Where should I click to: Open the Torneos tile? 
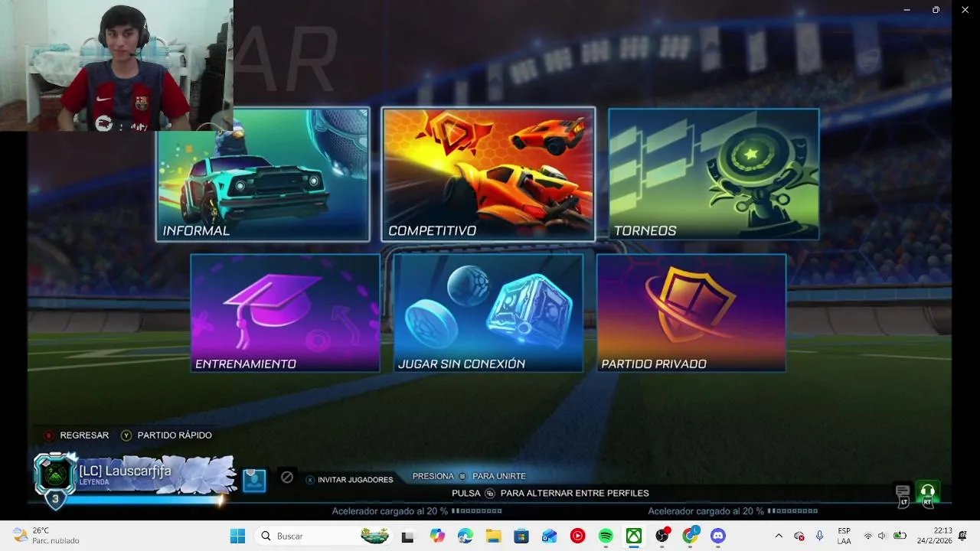pos(714,174)
